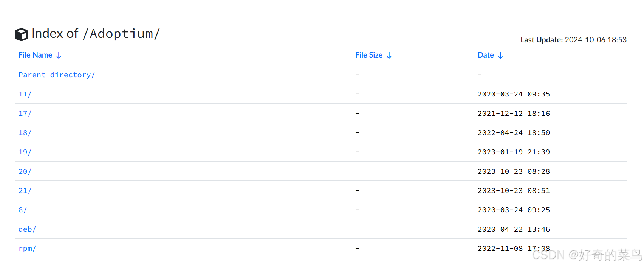Browse the deb/ directory
This screenshot has height=266, width=644.
pyautogui.click(x=27, y=229)
